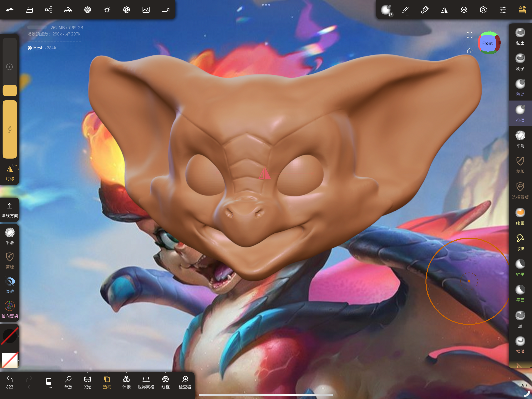The width and height of the screenshot is (532, 399).
Task: Open the bottom bar shortcuts list menu
Action: coord(48,382)
